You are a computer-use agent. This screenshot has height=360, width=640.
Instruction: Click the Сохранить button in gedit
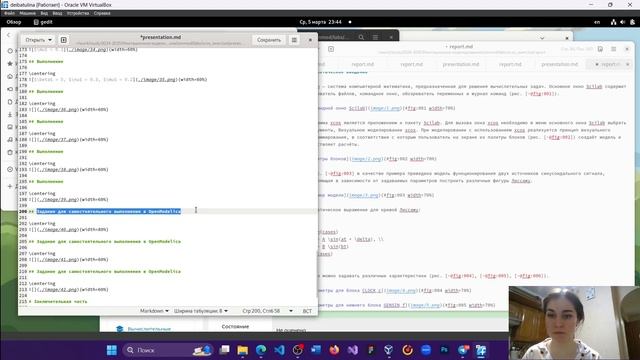pos(269,40)
